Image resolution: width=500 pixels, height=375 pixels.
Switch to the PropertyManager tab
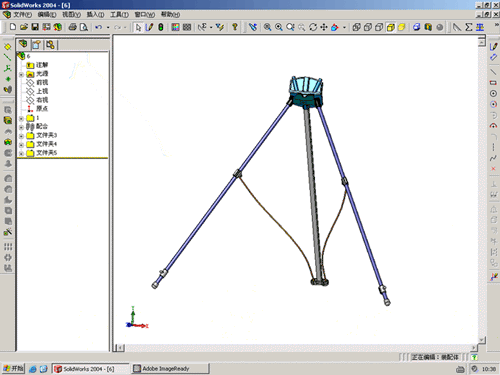pyautogui.click(x=36, y=45)
